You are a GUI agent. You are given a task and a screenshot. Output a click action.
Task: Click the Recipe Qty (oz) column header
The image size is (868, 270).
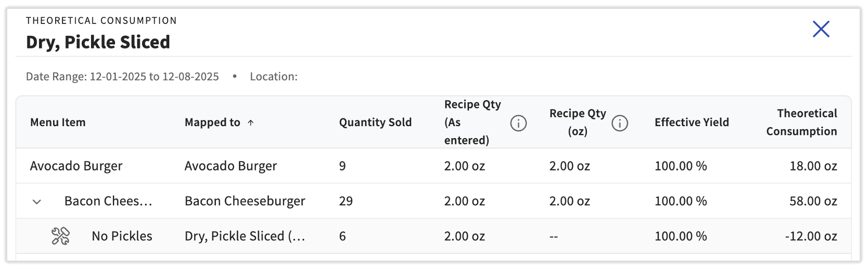(578, 122)
